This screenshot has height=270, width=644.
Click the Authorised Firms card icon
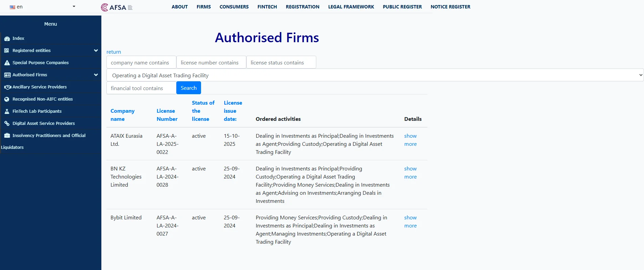pos(7,75)
